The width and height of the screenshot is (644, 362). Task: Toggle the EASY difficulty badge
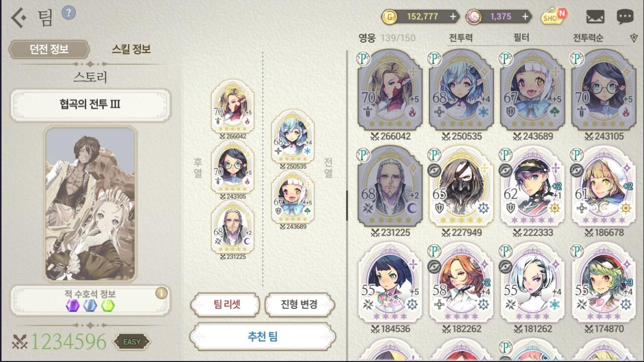(132, 342)
